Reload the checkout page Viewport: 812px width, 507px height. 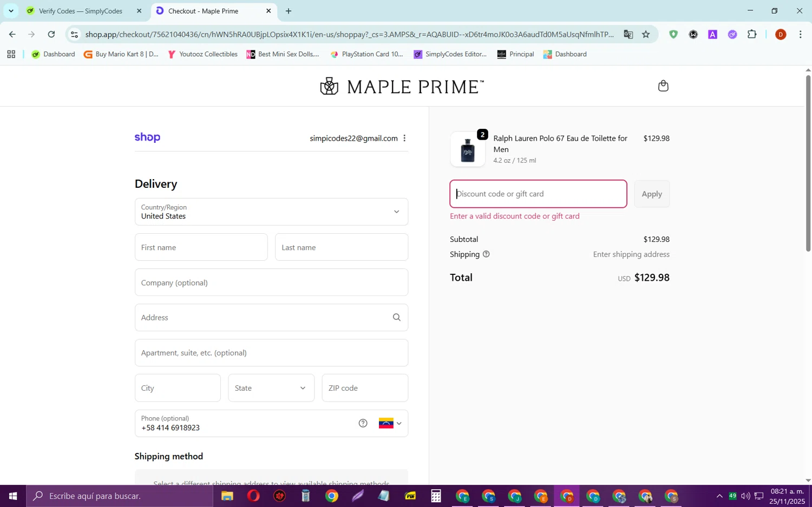[51, 34]
